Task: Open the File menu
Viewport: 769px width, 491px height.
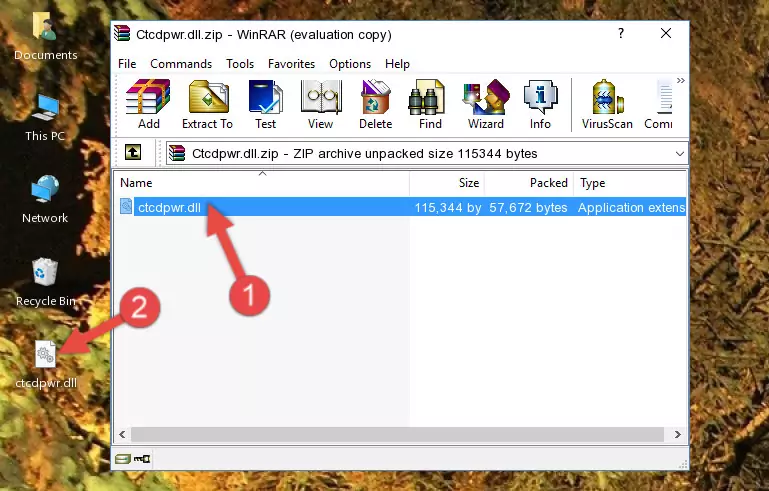Action: click(x=127, y=64)
